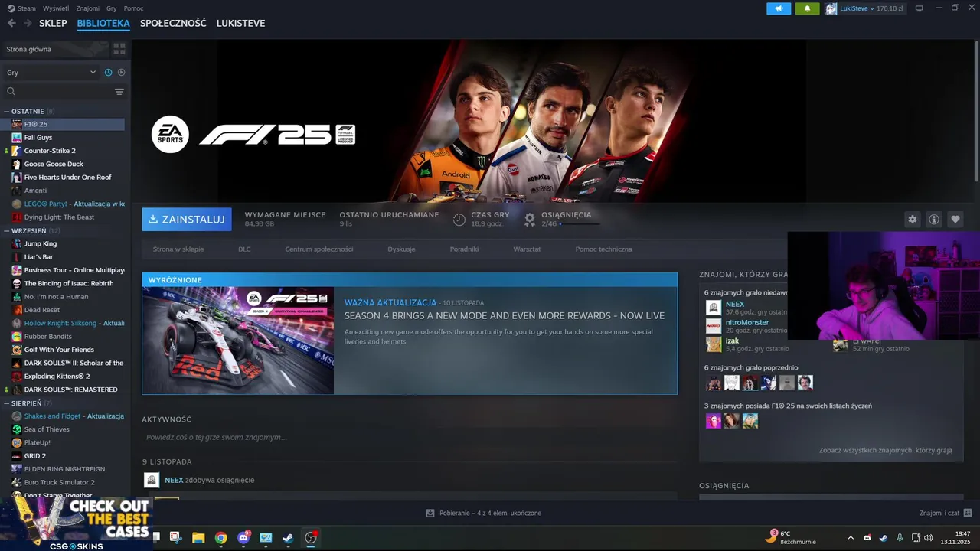Screen dimensions: 980x551
Task: Switch to the SKLEP tab
Action: click(53, 23)
